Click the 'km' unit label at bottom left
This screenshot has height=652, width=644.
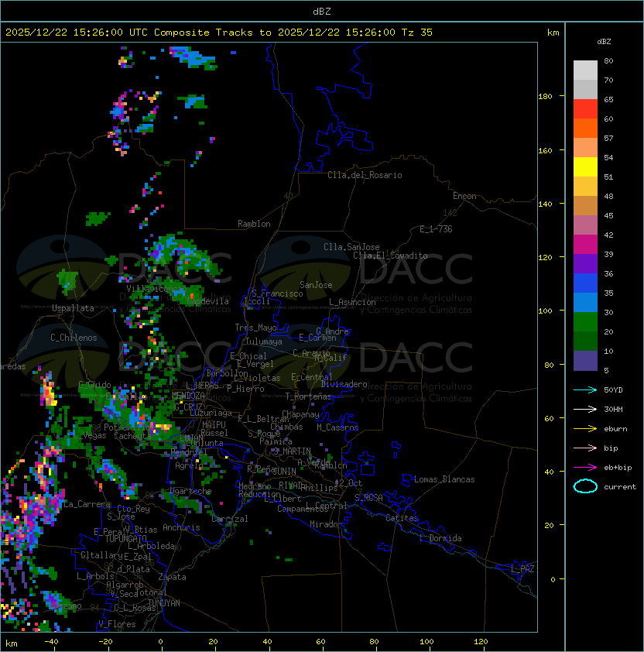click(x=12, y=643)
